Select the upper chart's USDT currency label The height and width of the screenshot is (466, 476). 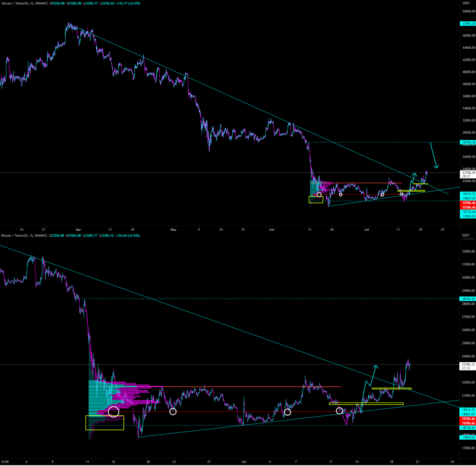point(465,3)
